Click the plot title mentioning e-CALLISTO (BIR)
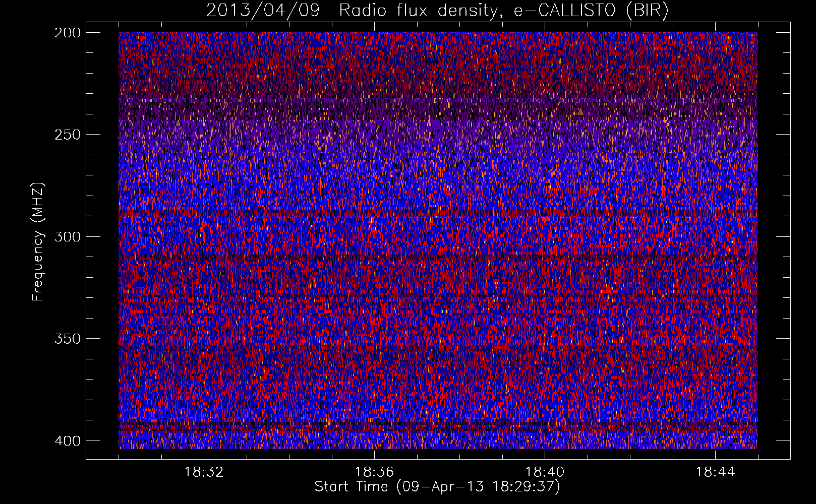816x504 pixels. [437, 11]
